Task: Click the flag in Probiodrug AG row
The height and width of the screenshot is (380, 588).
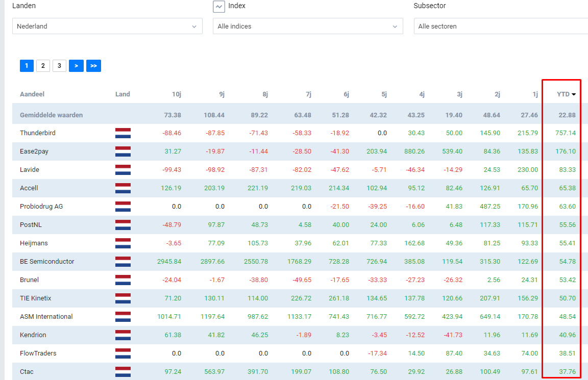Action: [123, 207]
